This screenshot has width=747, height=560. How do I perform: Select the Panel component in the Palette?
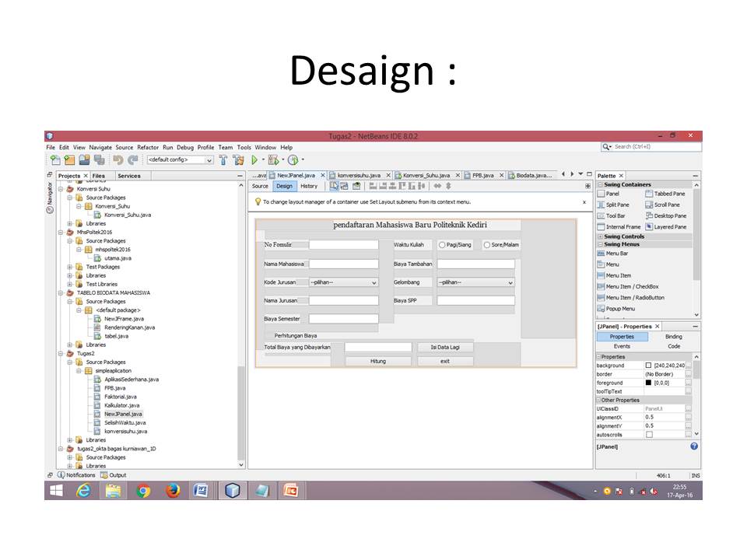point(612,193)
